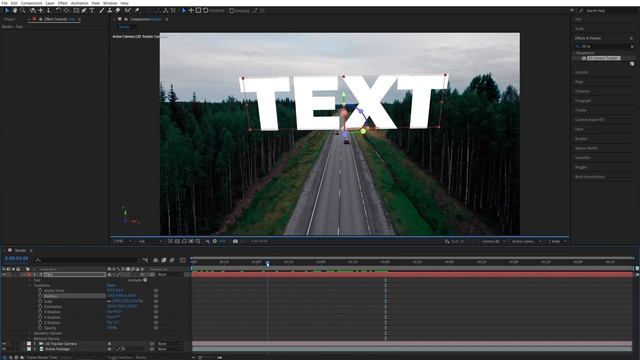Click the Enable Motion Blur timeline icon
Viewport: 640px width, 360px height.
tap(172, 260)
